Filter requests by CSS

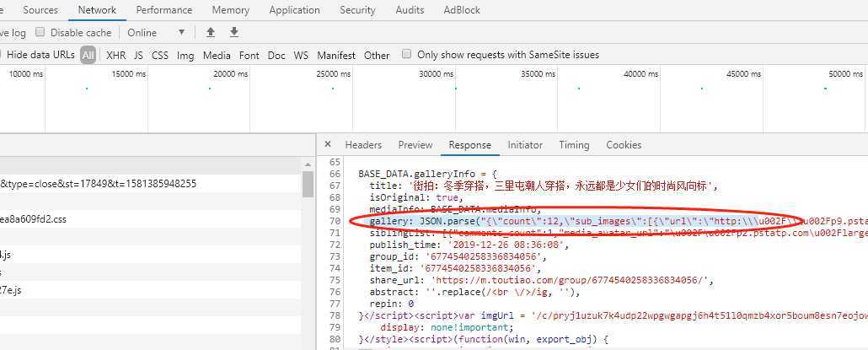click(x=160, y=55)
